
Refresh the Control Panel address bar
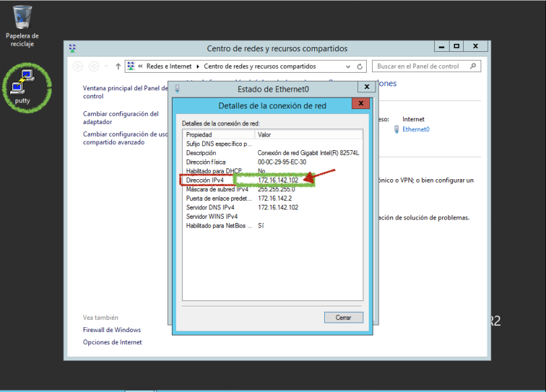pos(360,67)
